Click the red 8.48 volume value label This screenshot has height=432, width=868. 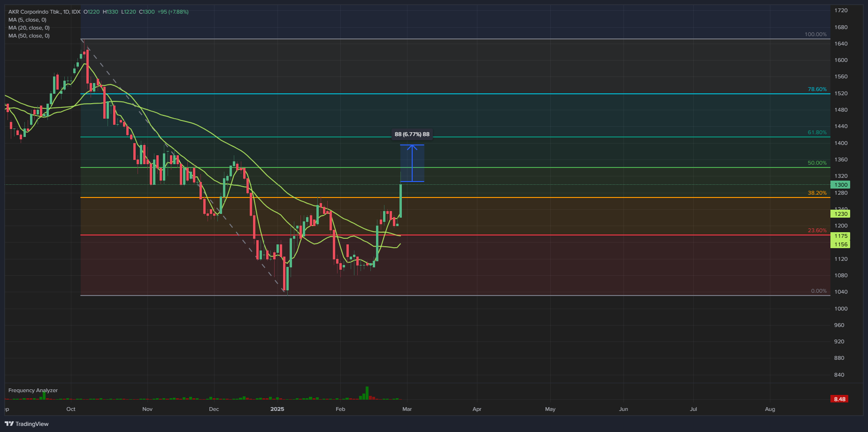tap(840, 399)
